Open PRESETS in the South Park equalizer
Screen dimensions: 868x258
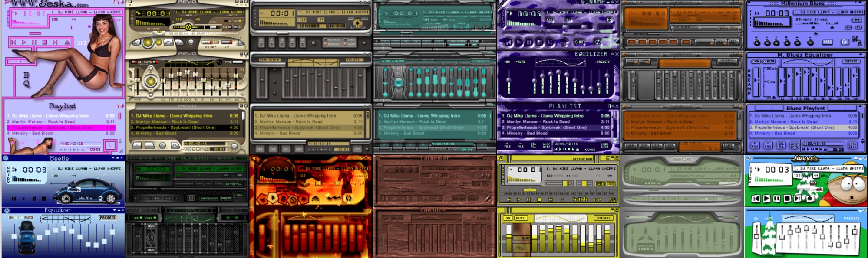point(851,218)
